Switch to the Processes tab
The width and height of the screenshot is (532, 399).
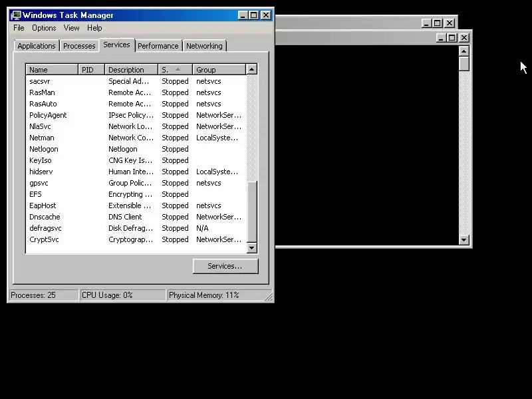click(79, 46)
